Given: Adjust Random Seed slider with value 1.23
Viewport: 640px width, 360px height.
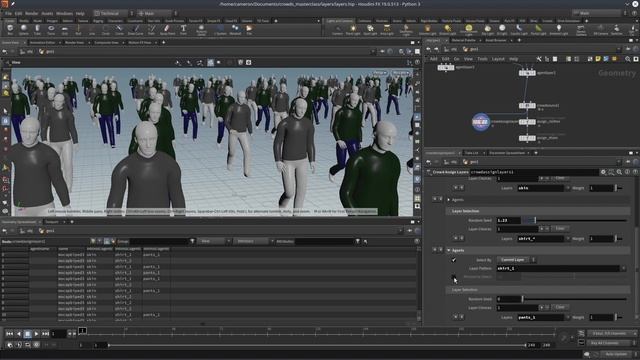Looking at the screenshot, I should [575, 220].
